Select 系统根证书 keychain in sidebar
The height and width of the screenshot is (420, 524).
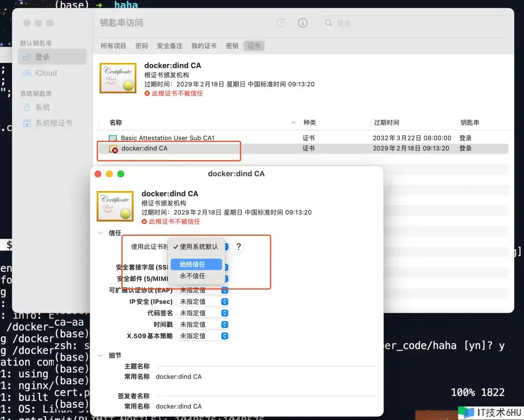point(53,123)
